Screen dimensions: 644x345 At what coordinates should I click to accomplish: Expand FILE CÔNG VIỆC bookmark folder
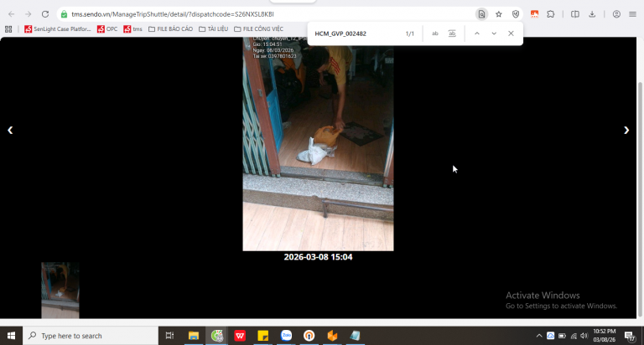(x=259, y=29)
